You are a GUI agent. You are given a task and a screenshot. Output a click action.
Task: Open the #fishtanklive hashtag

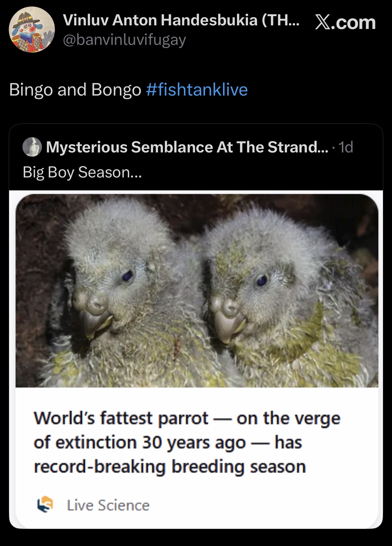click(x=197, y=90)
